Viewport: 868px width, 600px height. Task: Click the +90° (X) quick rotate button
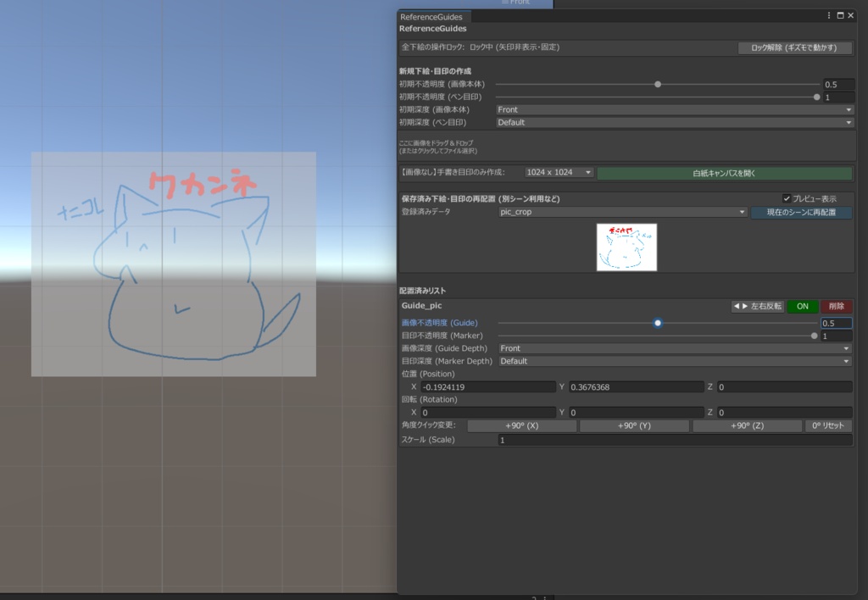click(522, 425)
